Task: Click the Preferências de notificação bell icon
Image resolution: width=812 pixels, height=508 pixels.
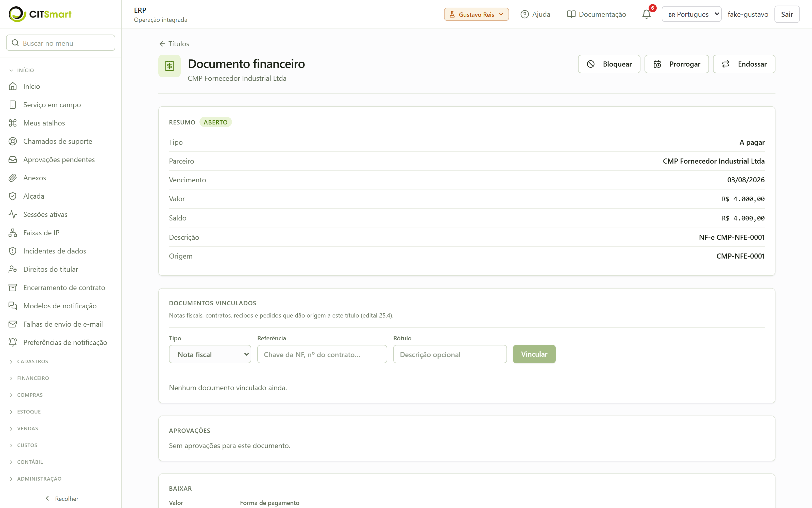Action: click(x=13, y=342)
